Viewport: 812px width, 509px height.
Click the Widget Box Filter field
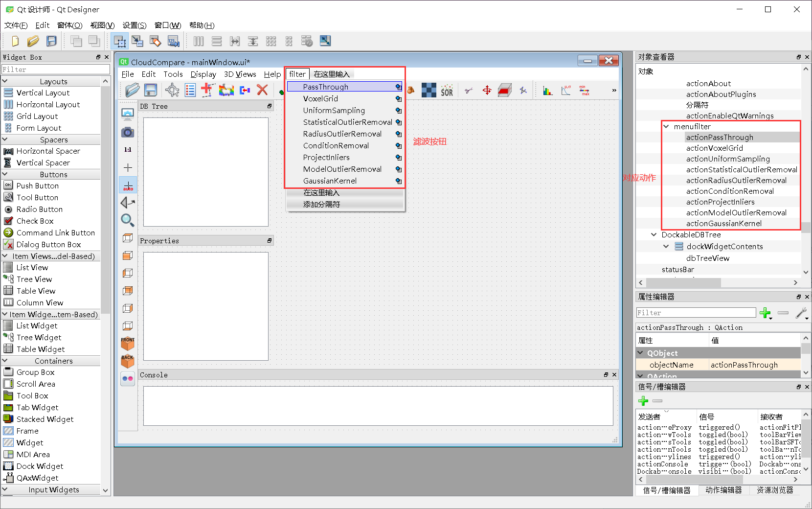pos(56,69)
